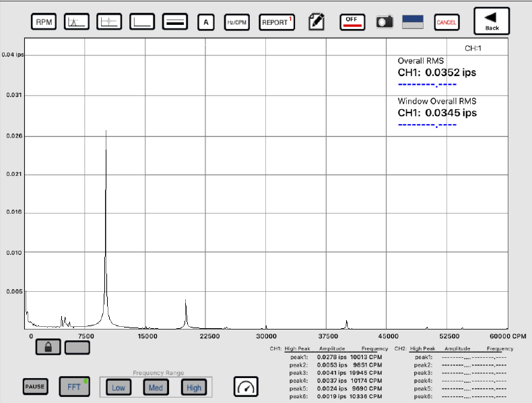Select the Med frequency range
532x403 pixels.
[x=156, y=387]
